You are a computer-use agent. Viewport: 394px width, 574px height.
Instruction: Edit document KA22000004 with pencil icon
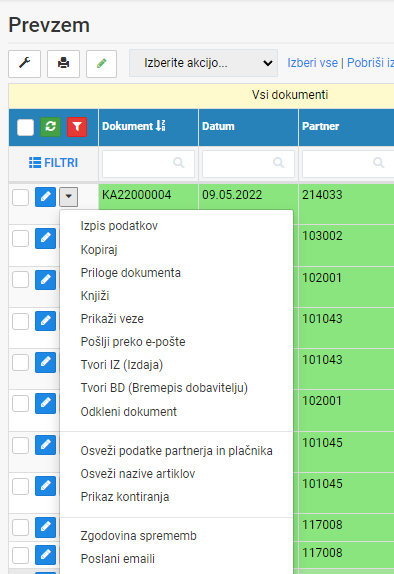coord(45,197)
